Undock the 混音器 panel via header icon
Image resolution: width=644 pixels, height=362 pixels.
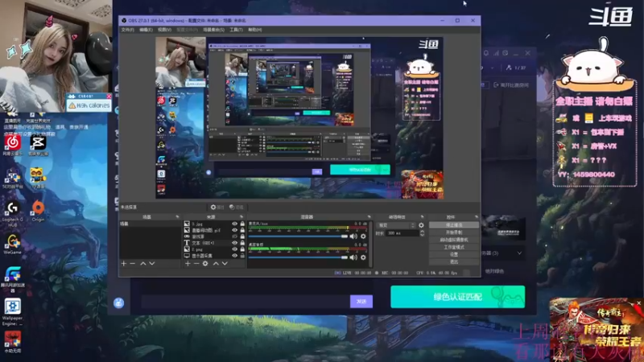[x=369, y=216]
